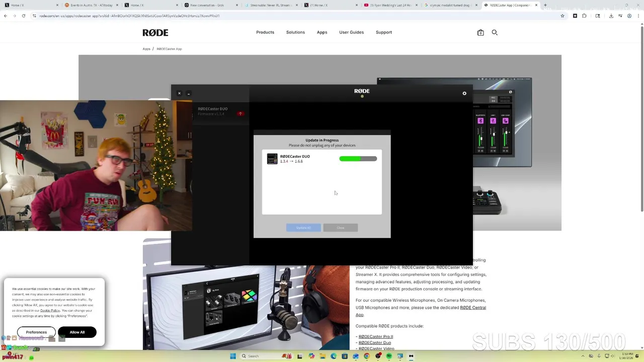Screen dimensions: 644x362
Task: Open the Cookie Policy link
Action: (x=50, y=311)
